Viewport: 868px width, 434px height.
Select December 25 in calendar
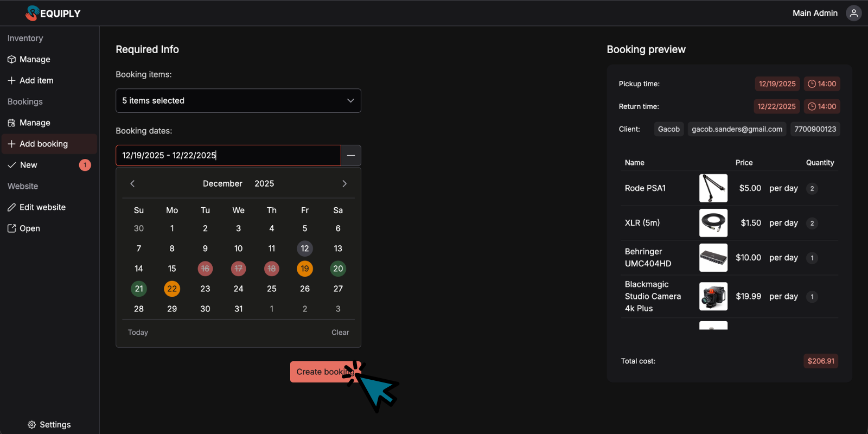click(x=272, y=289)
